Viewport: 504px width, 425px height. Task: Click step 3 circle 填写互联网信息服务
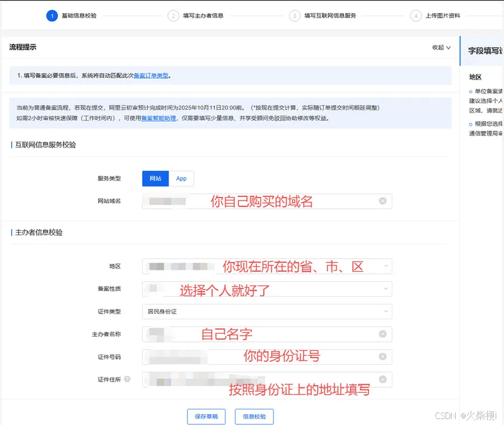tap(294, 16)
